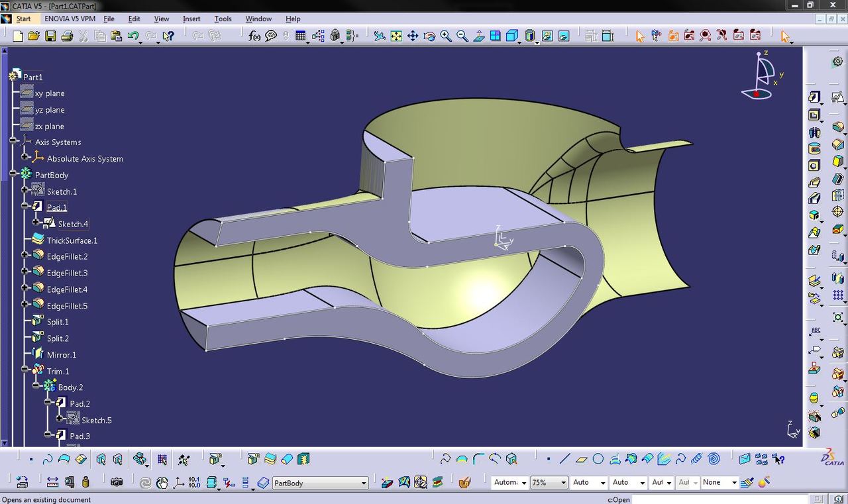Open the Automatic color dropdown
The width and height of the screenshot is (848, 504).
[x=523, y=483]
